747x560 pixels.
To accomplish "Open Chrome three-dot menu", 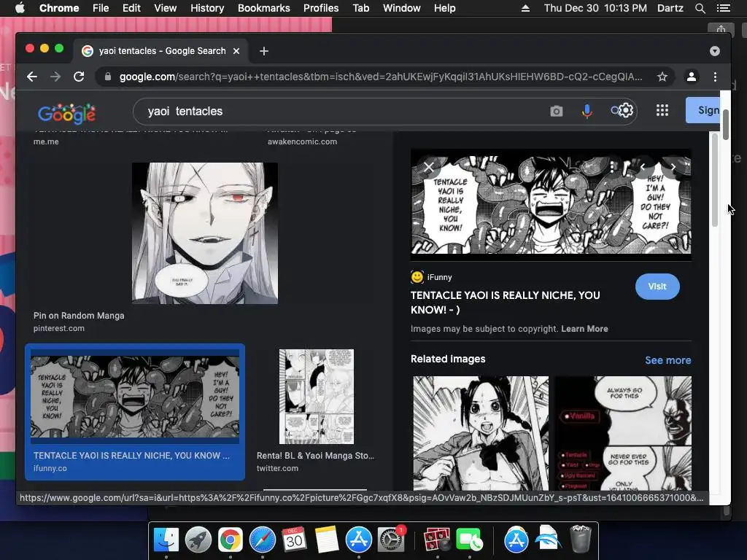I will 715,77.
